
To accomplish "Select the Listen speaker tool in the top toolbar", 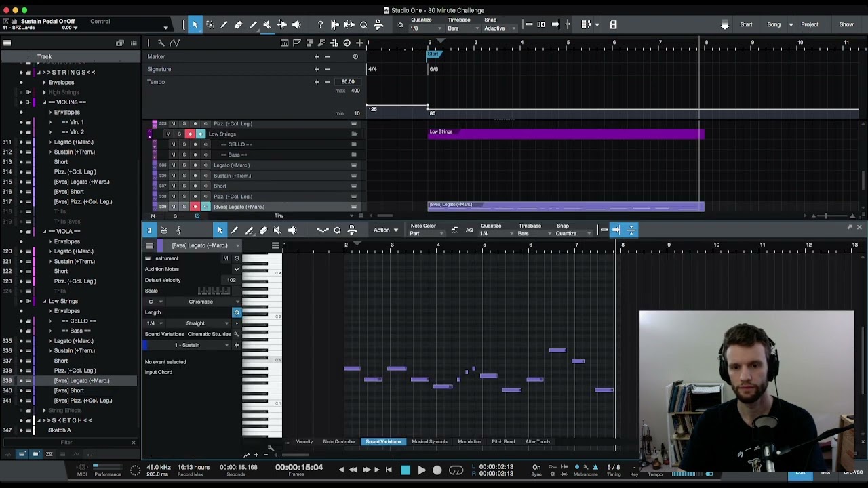I will (296, 25).
